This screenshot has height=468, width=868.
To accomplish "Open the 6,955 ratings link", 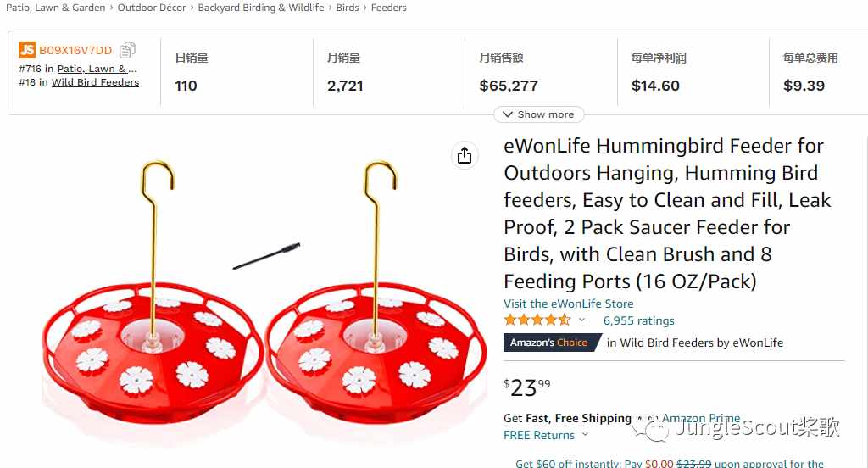I will (639, 320).
